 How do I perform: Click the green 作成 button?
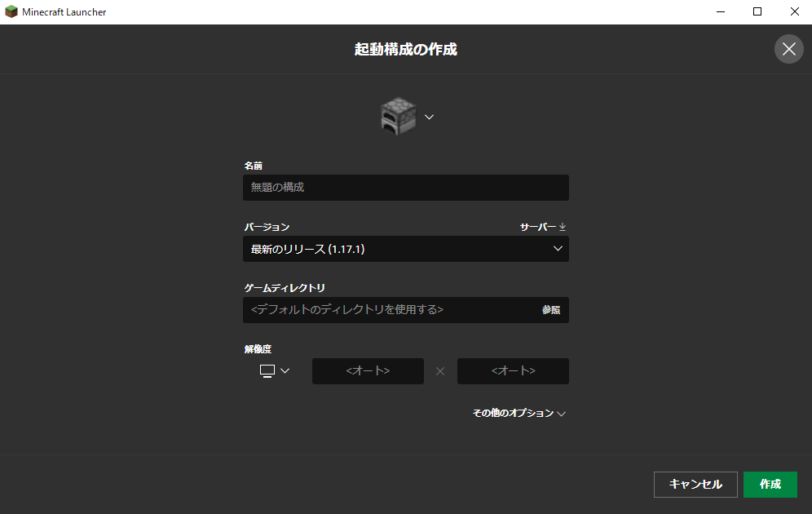(x=770, y=484)
